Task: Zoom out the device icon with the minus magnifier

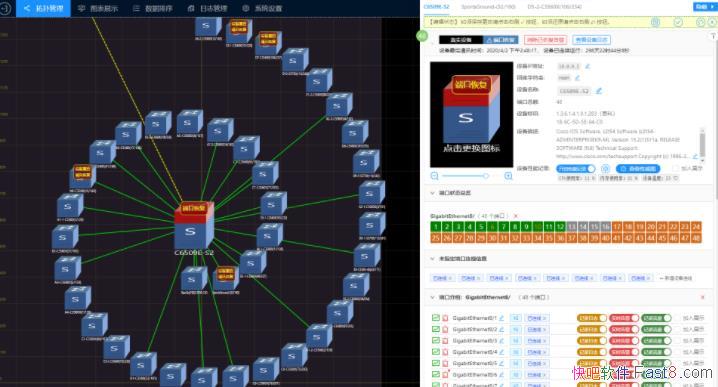Action: (x=435, y=176)
